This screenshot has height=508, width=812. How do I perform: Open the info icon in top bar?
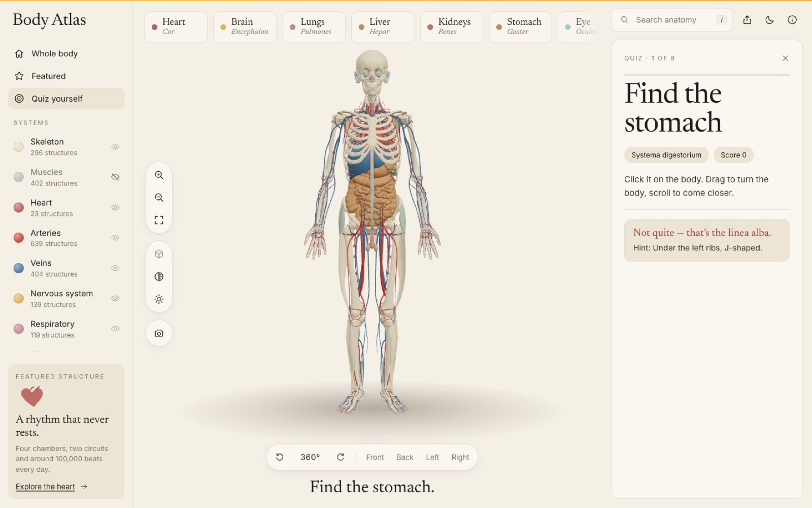click(x=792, y=20)
